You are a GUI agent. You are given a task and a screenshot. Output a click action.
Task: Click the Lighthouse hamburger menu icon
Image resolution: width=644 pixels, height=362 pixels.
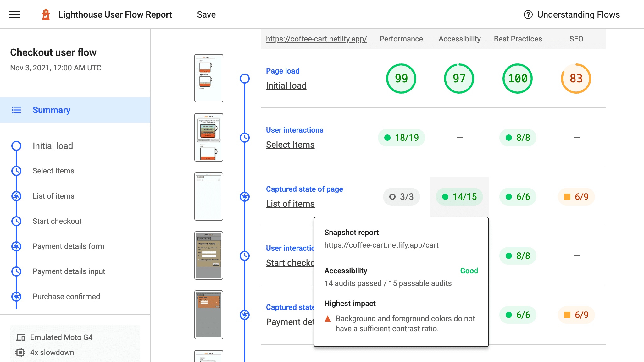14,14
